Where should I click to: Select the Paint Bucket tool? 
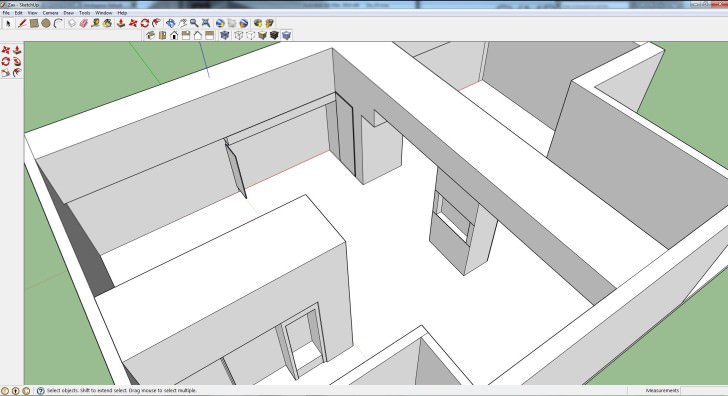coord(107,23)
